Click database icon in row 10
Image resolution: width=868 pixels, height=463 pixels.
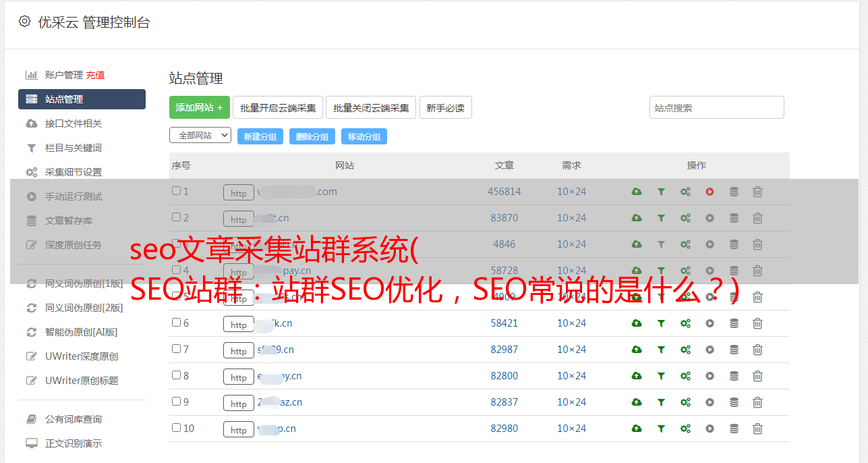[734, 429]
